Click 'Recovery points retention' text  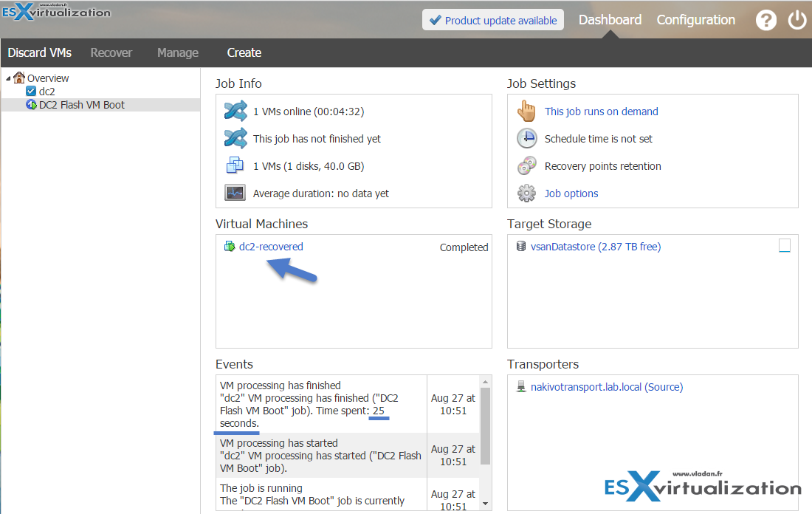603,166
